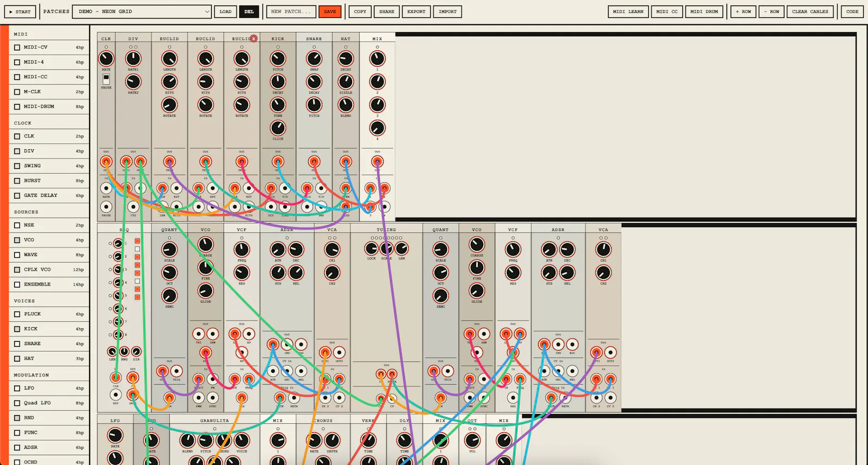Click the HAT module output jack
Viewport: 868px width, 465px height.
pos(346,162)
